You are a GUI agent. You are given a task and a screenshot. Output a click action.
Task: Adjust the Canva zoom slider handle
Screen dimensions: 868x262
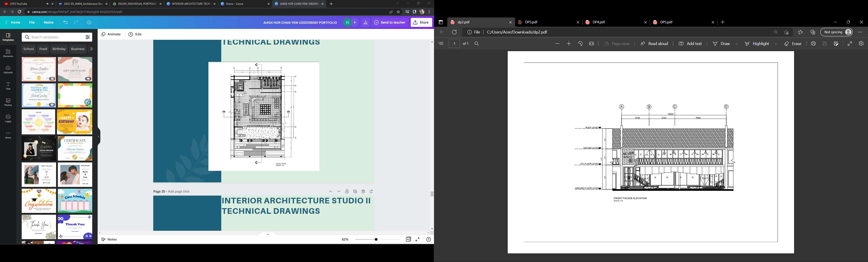coord(376,239)
